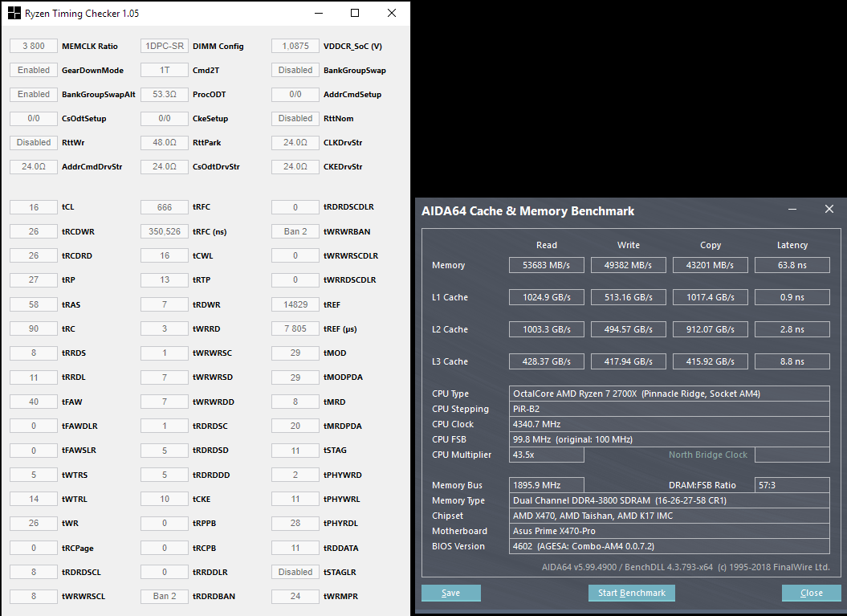Click the tSTAGLR Disabled field
847x616 pixels.
(295, 572)
